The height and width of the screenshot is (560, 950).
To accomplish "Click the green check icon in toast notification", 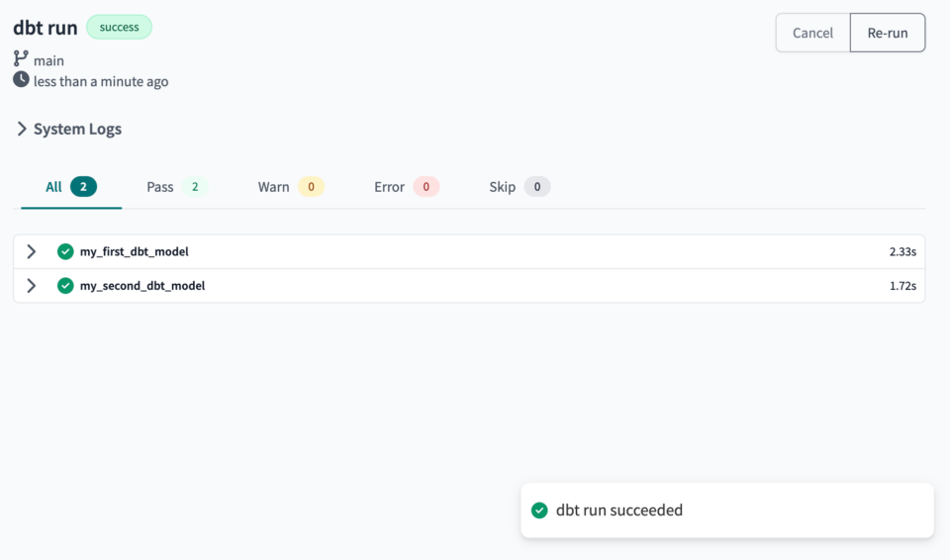I will [539, 511].
